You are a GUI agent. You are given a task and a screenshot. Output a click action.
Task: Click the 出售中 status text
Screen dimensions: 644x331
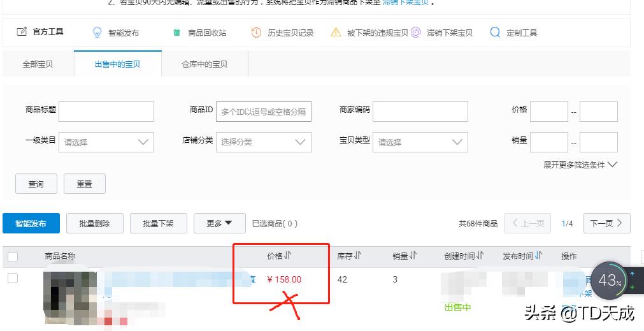point(457,307)
